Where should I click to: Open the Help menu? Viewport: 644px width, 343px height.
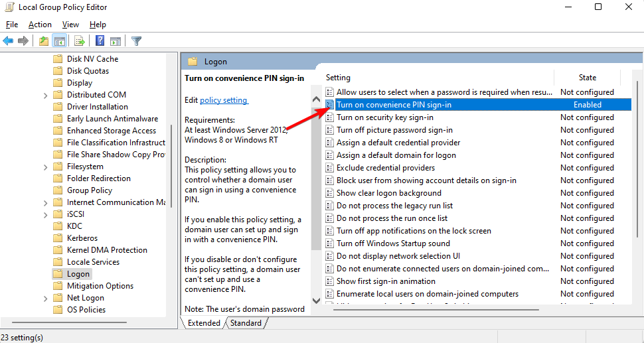tap(98, 25)
